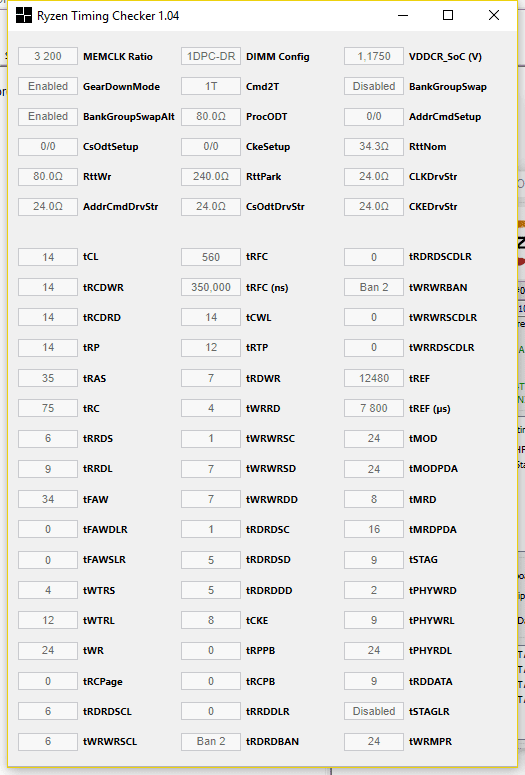Click the tFAW value field
The width and height of the screenshot is (525, 775).
tap(48, 499)
